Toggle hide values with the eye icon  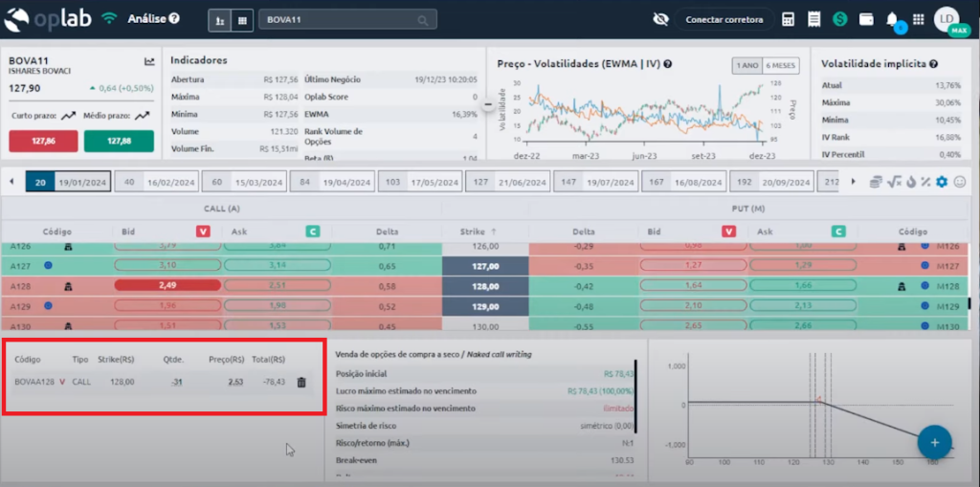(659, 19)
